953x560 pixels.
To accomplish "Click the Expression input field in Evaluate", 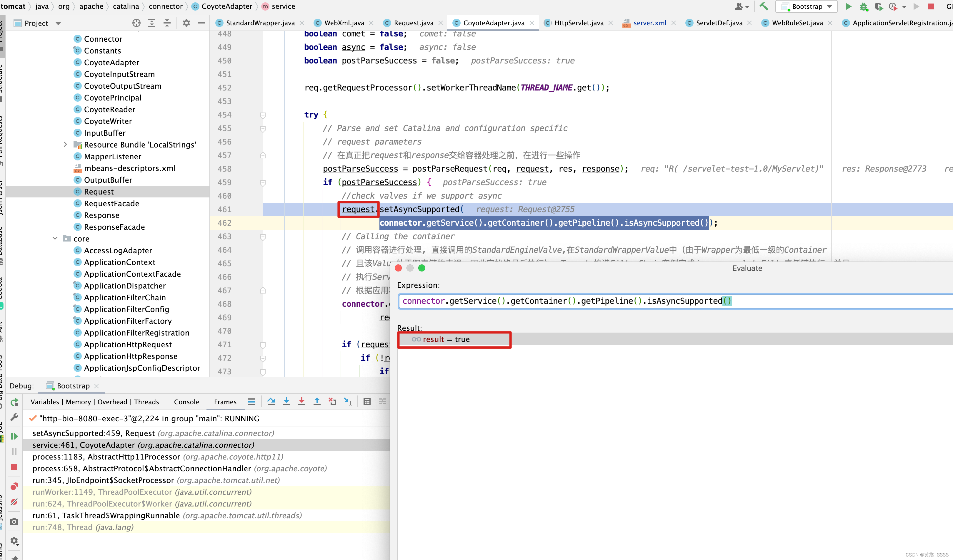I will (567, 301).
